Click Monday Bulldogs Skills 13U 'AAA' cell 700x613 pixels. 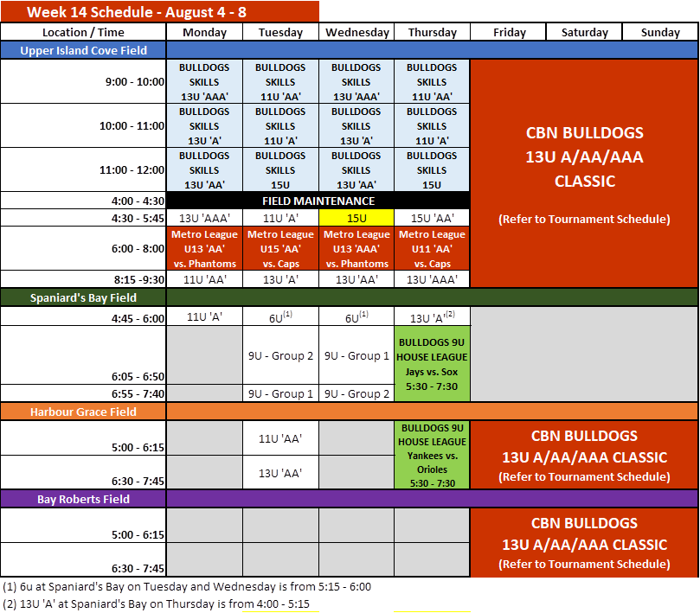point(204,81)
